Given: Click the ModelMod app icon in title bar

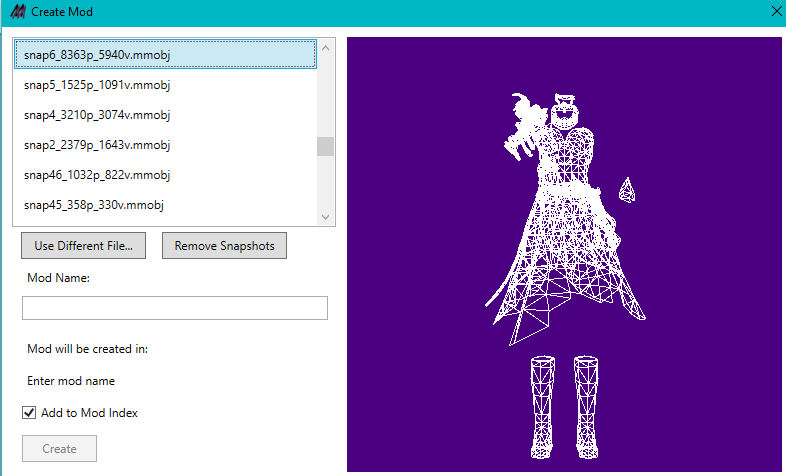Looking at the screenshot, I should pyautogui.click(x=15, y=12).
